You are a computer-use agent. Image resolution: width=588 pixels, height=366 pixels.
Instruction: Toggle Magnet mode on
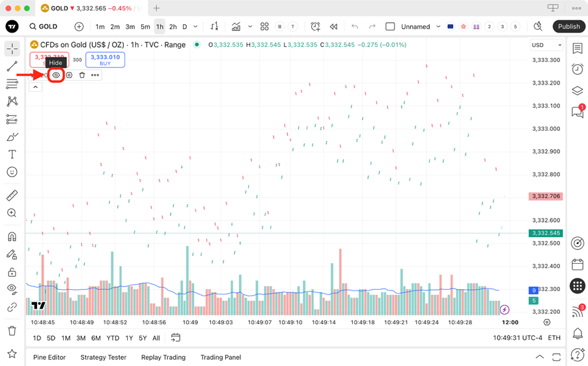tap(12, 236)
